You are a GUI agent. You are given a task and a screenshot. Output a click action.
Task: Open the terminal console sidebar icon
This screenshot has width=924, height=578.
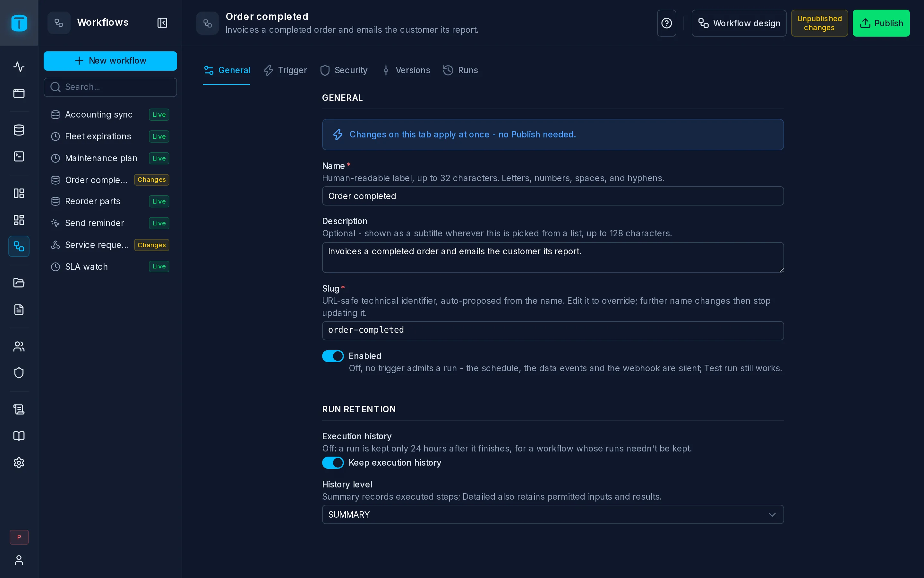19,156
